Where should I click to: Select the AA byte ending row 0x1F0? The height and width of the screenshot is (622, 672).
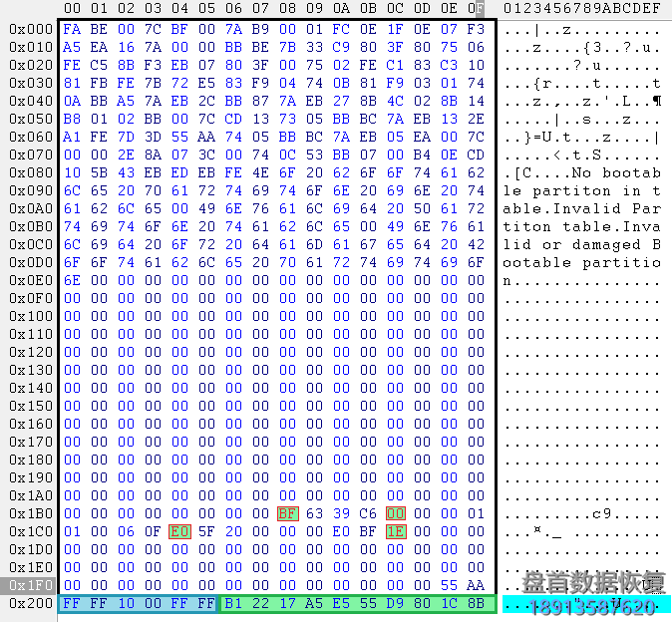point(476,585)
